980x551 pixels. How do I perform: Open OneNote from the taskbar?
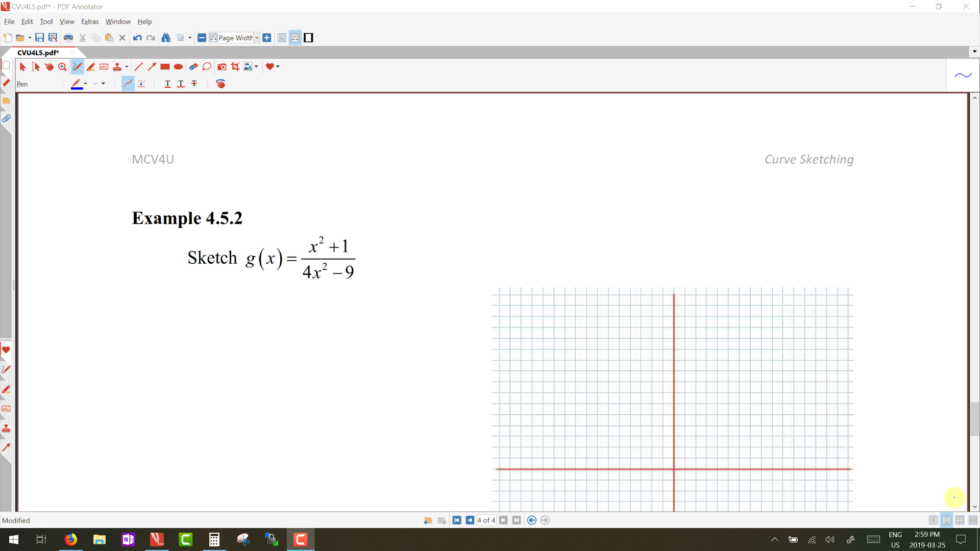(128, 539)
